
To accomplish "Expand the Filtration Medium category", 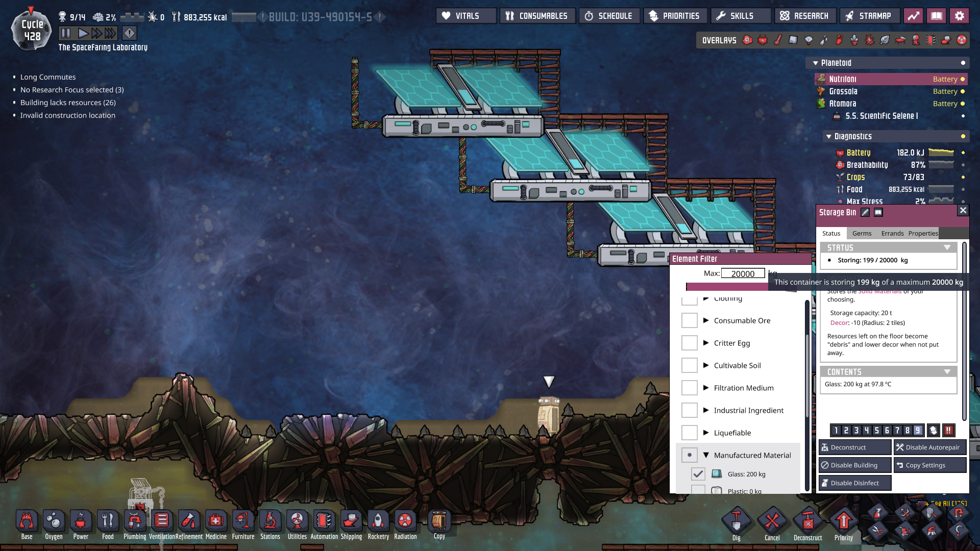I will [706, 388].
